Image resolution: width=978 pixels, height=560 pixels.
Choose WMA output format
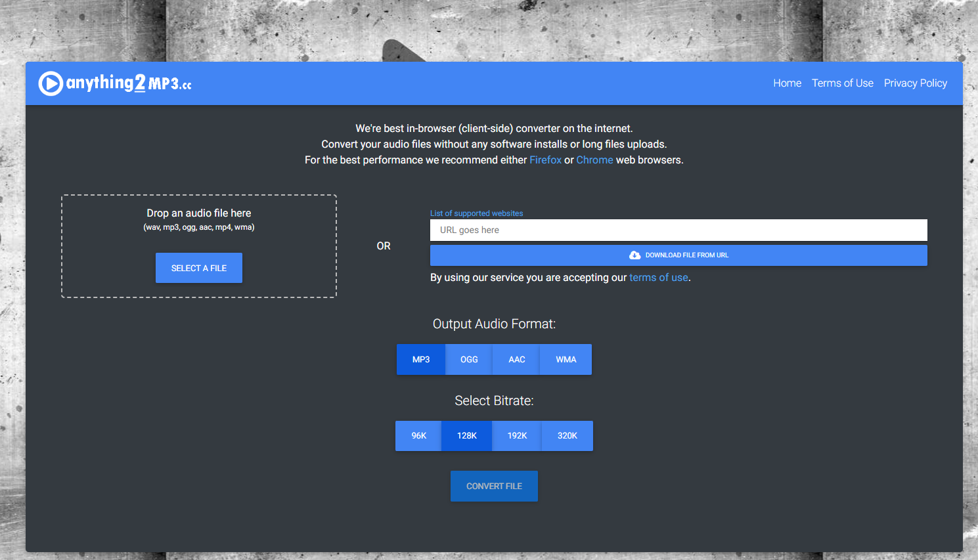[566, 360]
